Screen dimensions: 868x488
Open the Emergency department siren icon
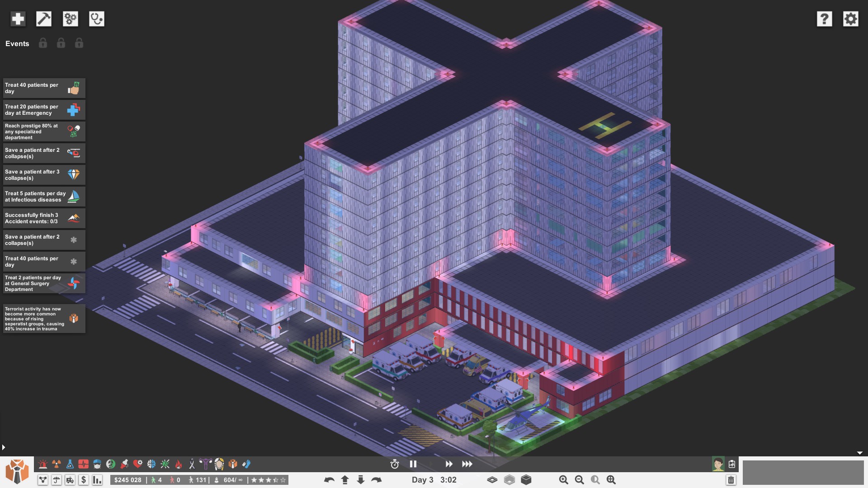point(43,464)
